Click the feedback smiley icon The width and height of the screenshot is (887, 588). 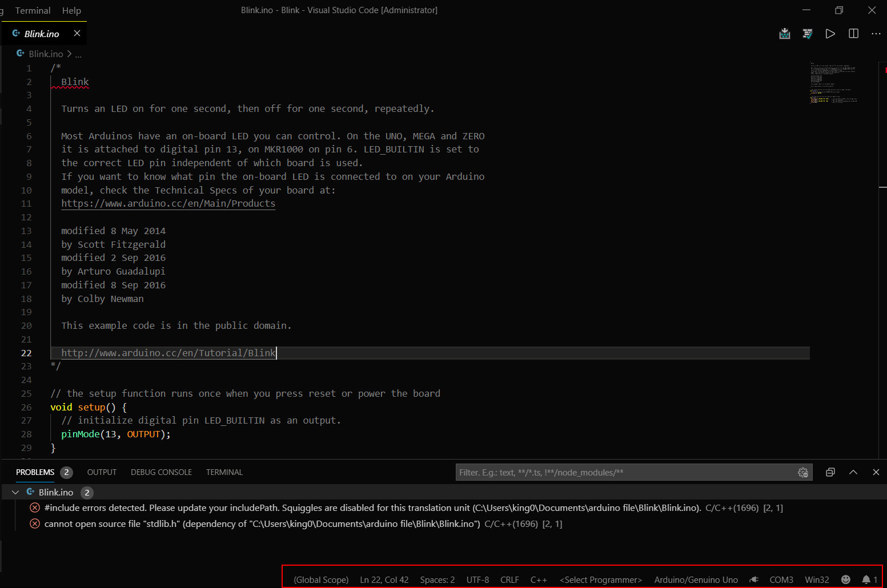(846, 579)
